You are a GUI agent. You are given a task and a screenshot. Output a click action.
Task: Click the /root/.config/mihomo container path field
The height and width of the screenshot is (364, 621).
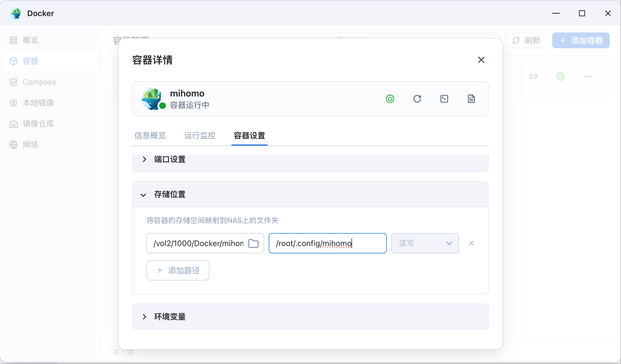(327, 243)
